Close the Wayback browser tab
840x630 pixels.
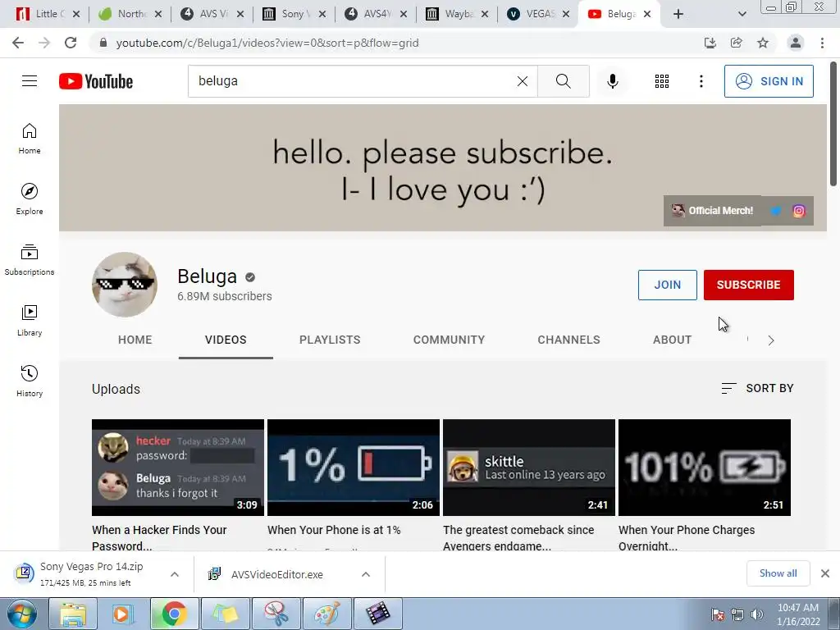484,15
